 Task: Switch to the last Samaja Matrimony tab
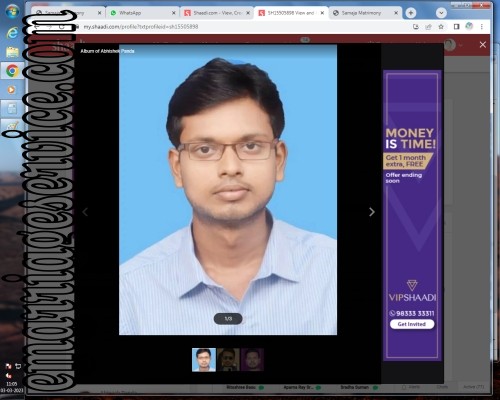365,13
